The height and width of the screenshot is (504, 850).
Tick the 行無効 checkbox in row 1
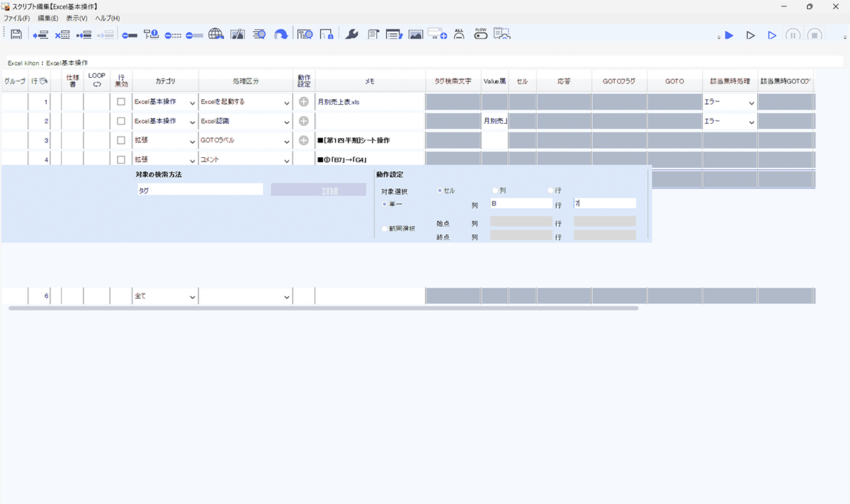pos(121,102)
